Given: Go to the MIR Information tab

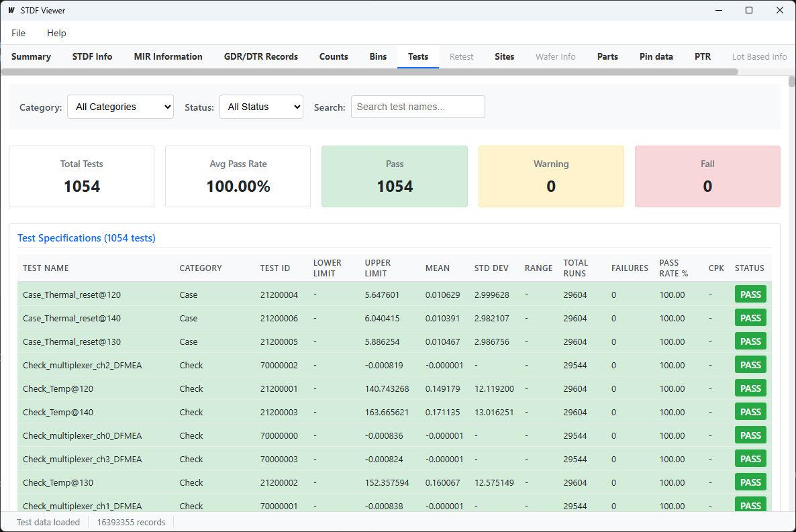Looking at the screenshot, I should (168, 57).
